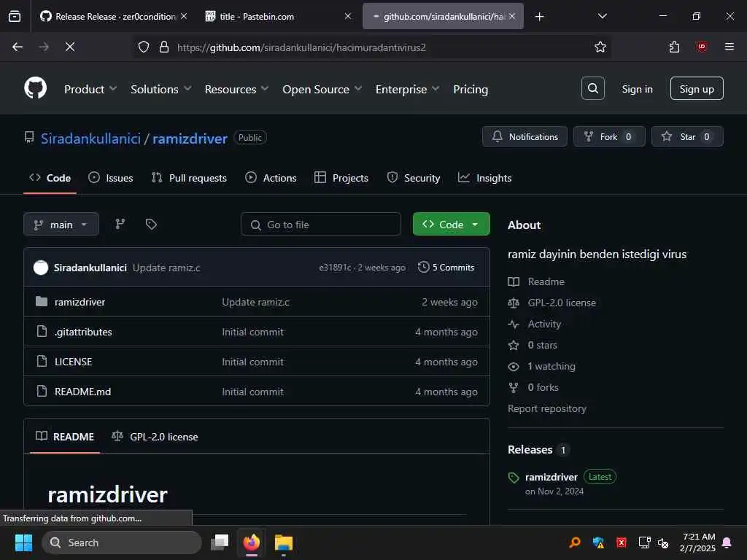Open the GitHub home logo
Viewport: 747px width, 560px height.
point(35,88)
